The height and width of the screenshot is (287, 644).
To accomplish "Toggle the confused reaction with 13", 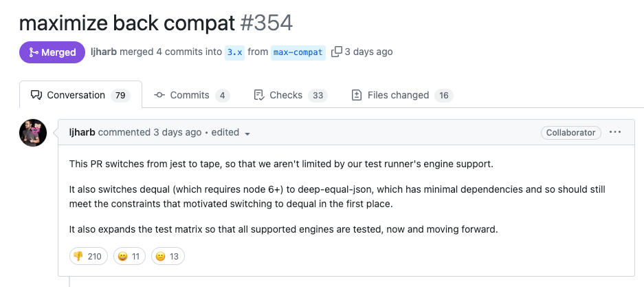I will click(x=167, y=257).
